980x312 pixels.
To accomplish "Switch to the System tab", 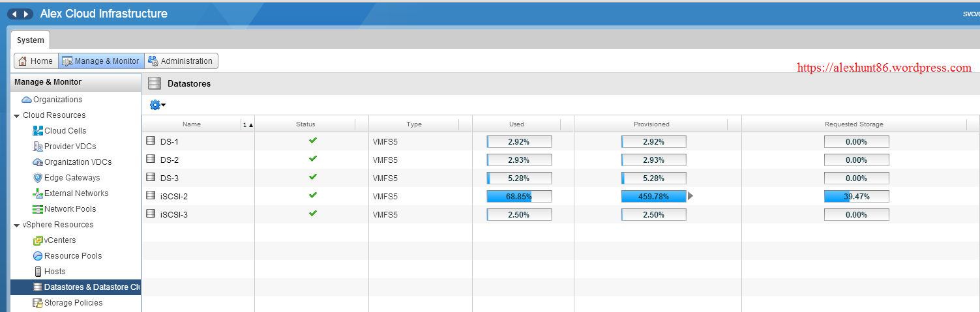I will (x=30, y=40).
